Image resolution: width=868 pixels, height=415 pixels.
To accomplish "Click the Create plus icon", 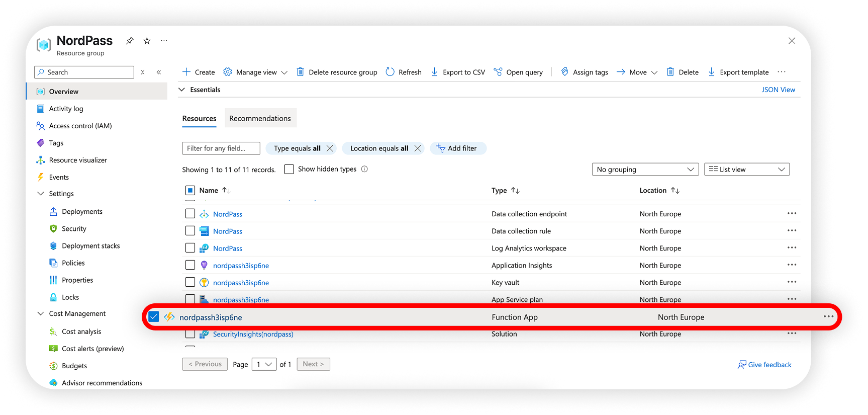I will click(186, 72).
